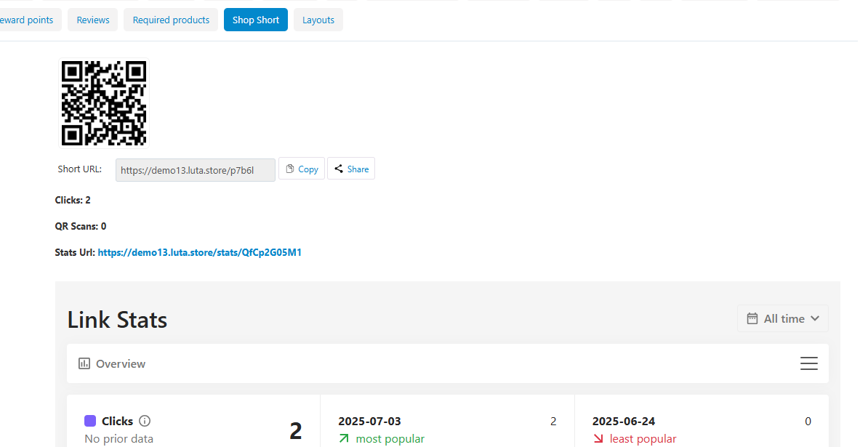The height and width of the screenshot is (447, 868).
Task: Click the Short URL input field
Action: 196,170
